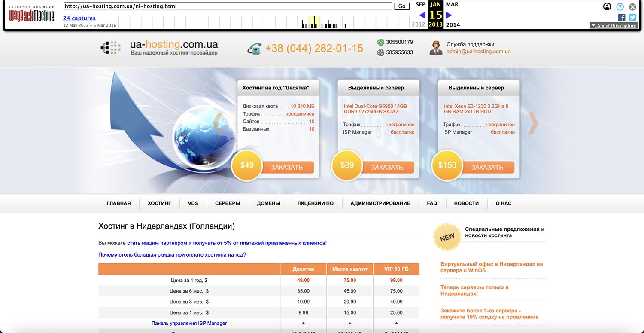The height and width of the screenshot is (333, 644).
Task: Open the О НАС menu item
Action: click(x=504, y=203)
